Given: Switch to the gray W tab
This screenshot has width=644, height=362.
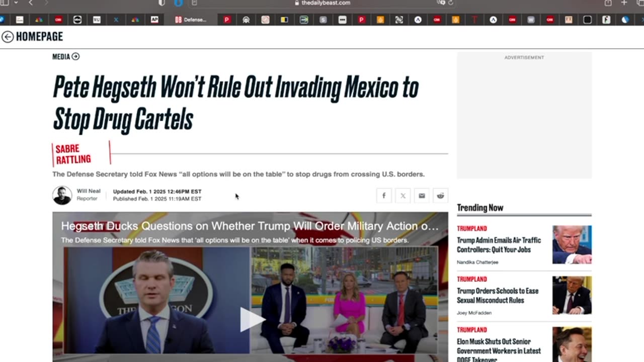Looking at the screenshot, I should click(x=531, y=20).
